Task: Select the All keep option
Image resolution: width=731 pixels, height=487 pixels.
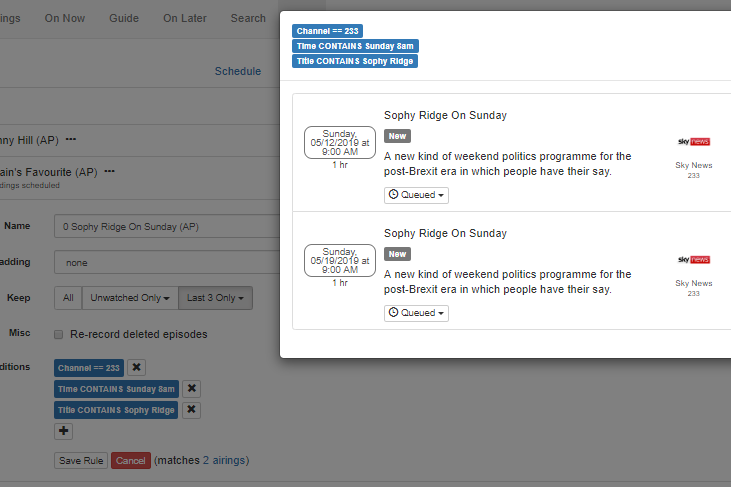Action: (68, 298)
